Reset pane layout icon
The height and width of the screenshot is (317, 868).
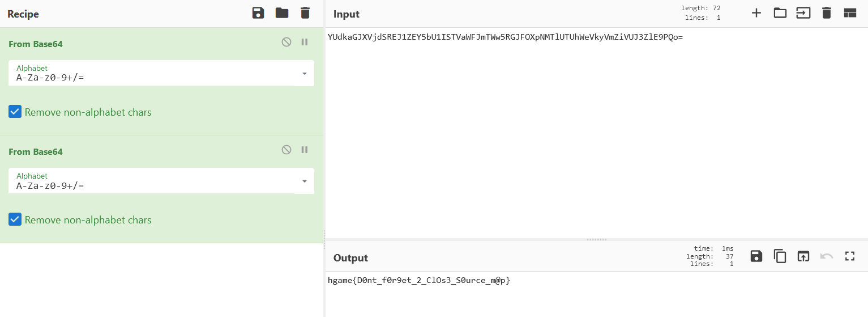[x=850, y=13]
